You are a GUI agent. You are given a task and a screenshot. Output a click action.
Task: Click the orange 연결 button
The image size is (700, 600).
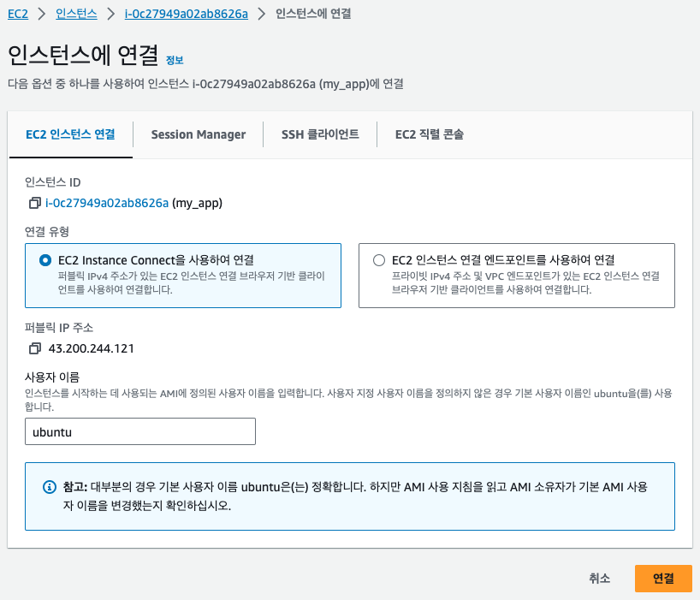tap(663, 579)
